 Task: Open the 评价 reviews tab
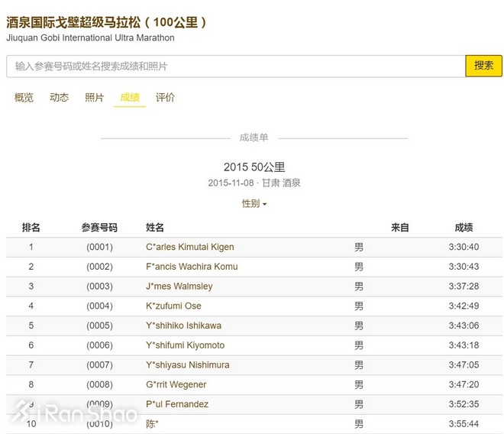pyautogui.click(x=165, y=98)
